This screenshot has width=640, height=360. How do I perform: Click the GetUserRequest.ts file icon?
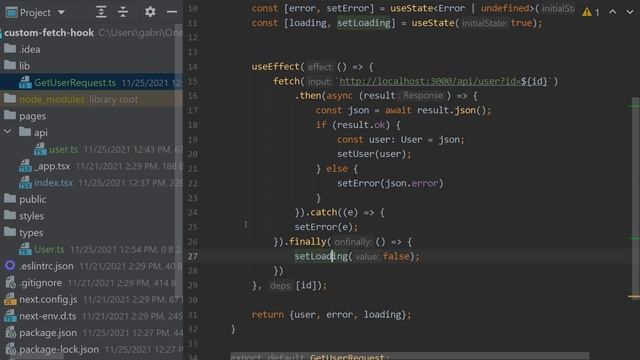coord(25,82)
